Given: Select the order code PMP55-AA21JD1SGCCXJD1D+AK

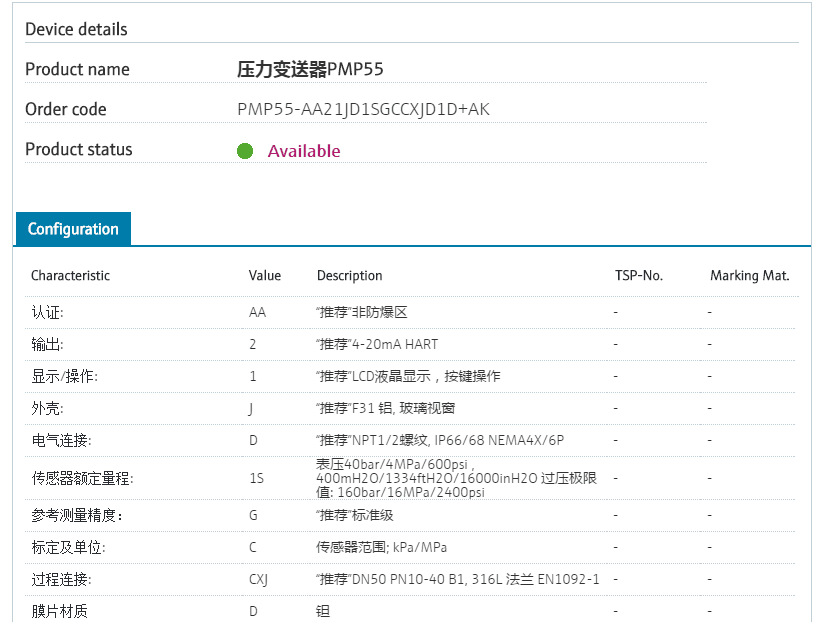Looking at the screenshot, I should pyautogui.click(x=364, y=109).
